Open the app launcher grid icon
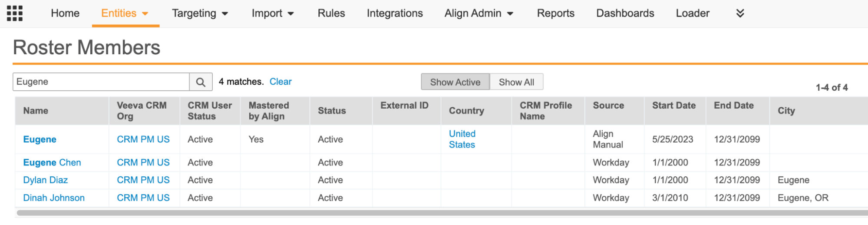868x225 pixels. (x=15, y=13)
